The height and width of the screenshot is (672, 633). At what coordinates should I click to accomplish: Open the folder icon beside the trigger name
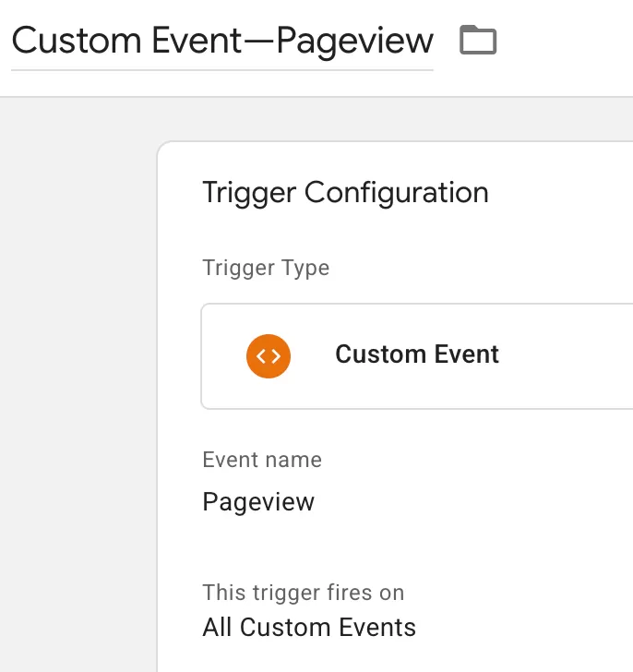pos(478,40)
